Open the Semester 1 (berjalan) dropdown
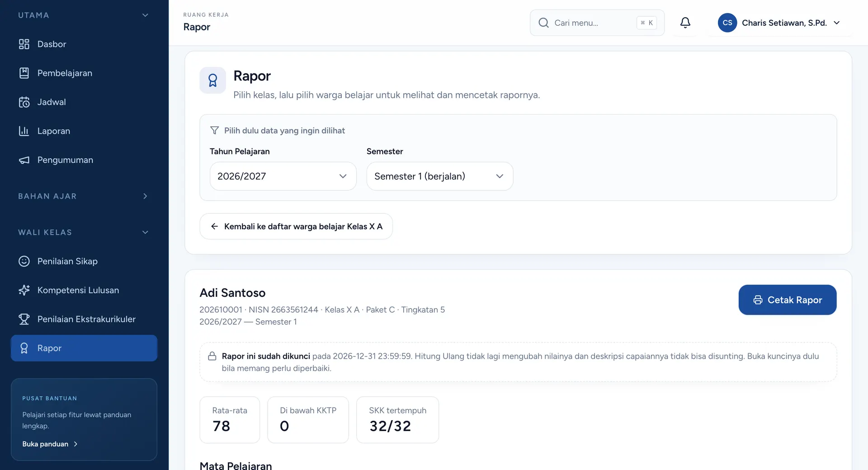The width and height of the screenshot is (868, 470). click(x=439, y=176)
